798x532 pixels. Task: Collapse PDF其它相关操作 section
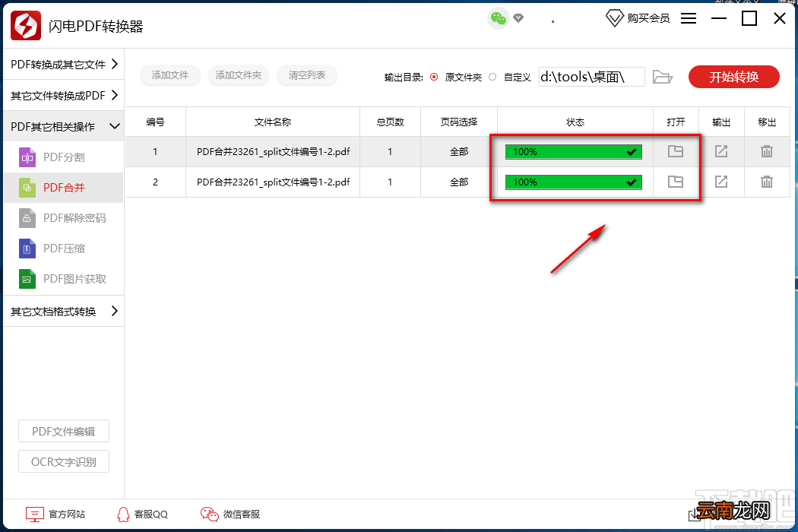[x=64, y=126]
